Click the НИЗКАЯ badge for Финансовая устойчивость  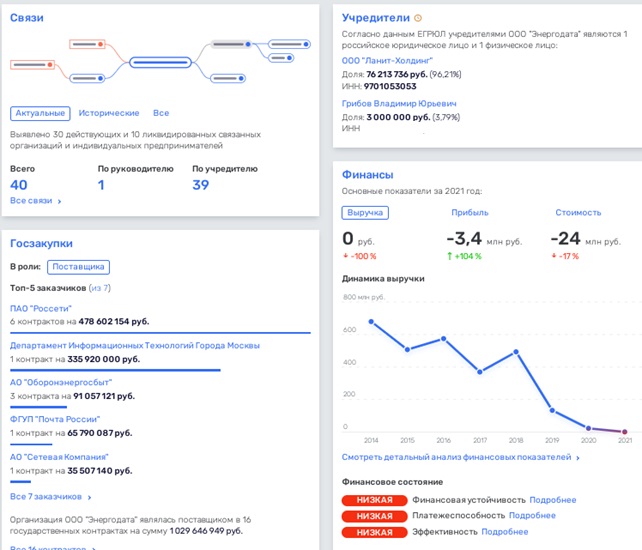tap(375, 500)
